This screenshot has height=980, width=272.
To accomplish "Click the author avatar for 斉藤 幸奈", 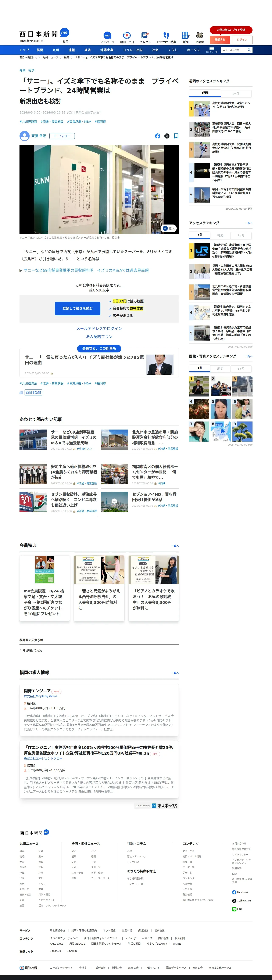I will point(24,136).
